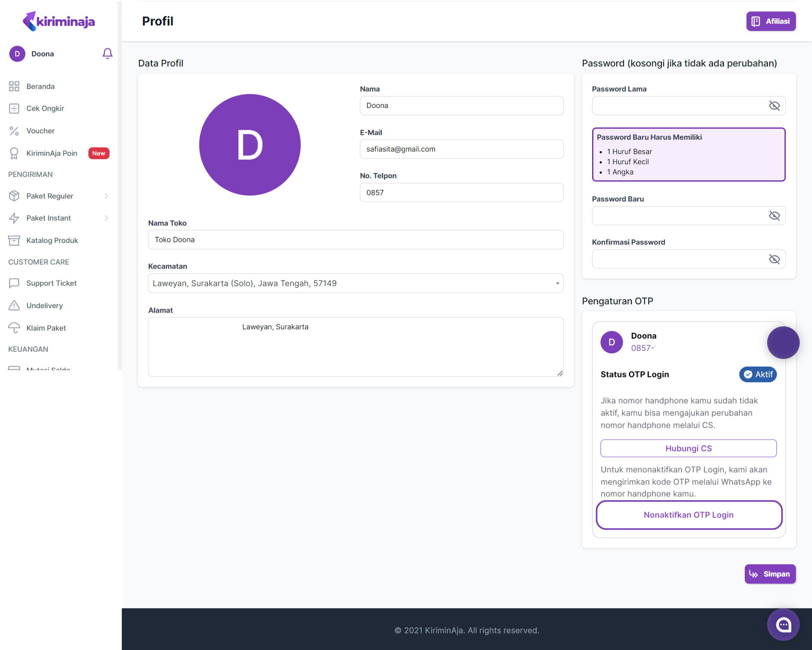Show the Password Baru text
812x650 pixels.
pyautogui.click(x=774, y=216)
